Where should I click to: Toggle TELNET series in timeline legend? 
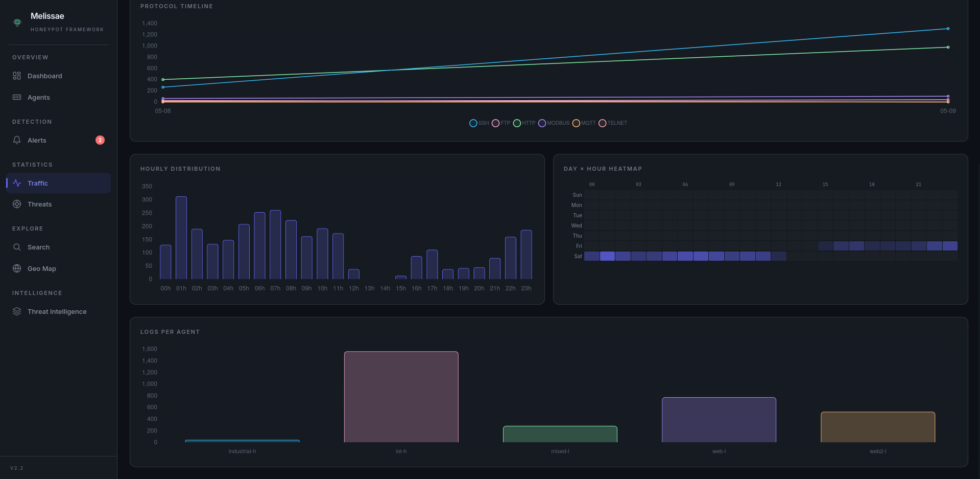pyautogui.click(x=613, y=123)
